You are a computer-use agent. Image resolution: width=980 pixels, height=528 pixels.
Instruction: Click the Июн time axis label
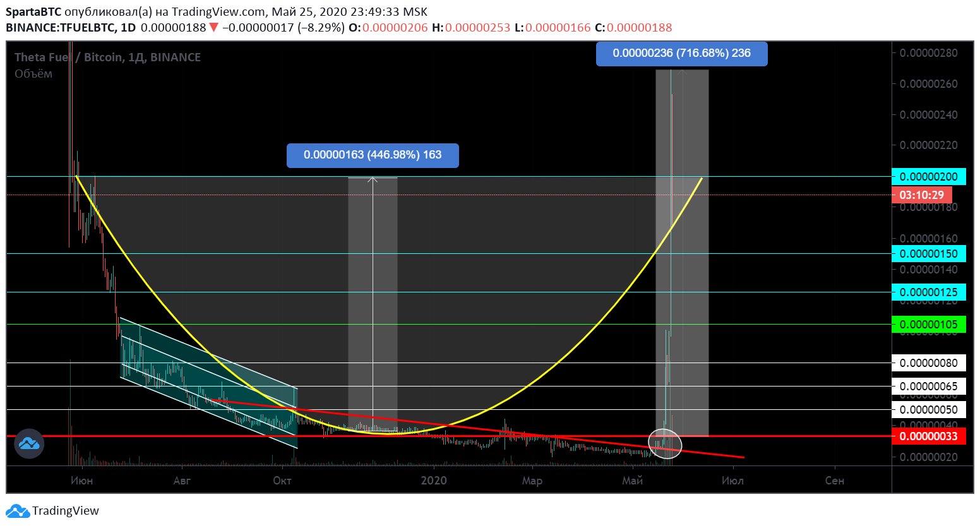click(82, 481)
